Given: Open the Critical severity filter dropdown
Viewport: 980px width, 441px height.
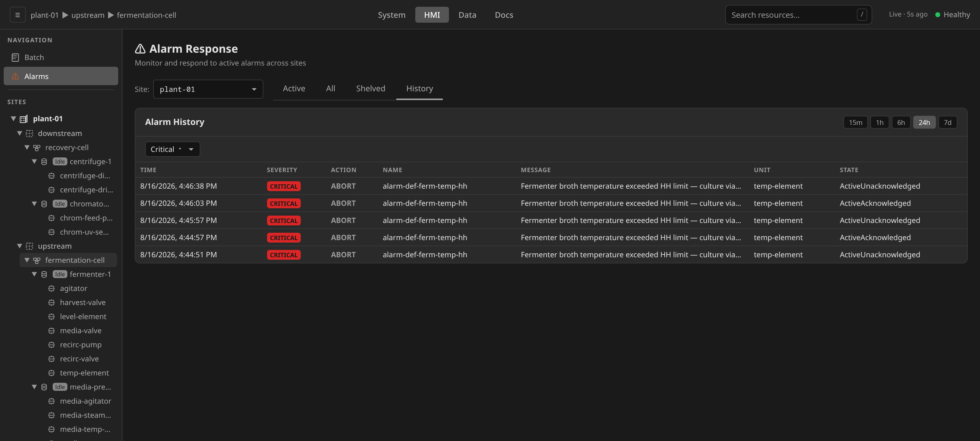Looking at the screenshot, I should point(172,149).
